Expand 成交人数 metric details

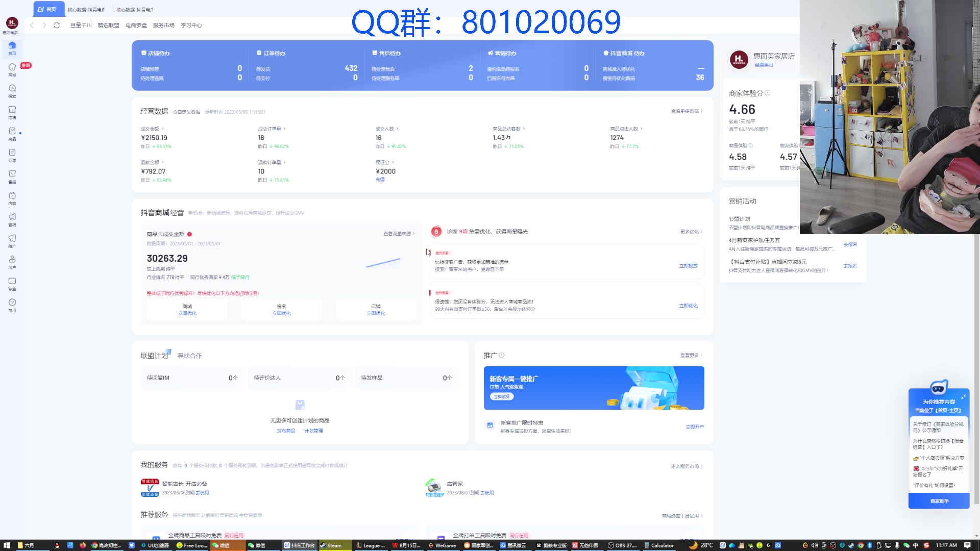coord(387,129)
